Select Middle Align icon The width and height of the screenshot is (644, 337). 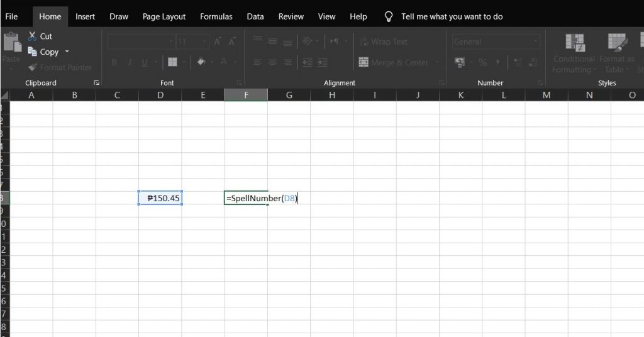[x=272, y=41]
